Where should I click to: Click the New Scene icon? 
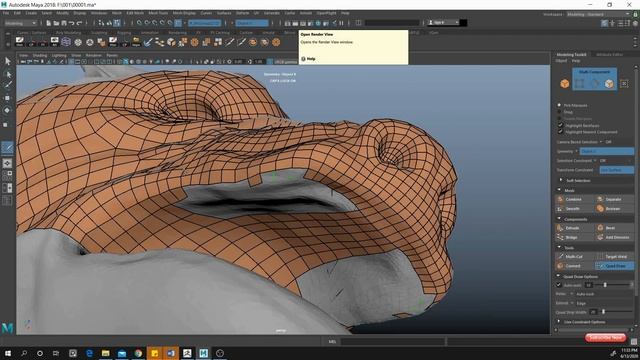point(48,23)
